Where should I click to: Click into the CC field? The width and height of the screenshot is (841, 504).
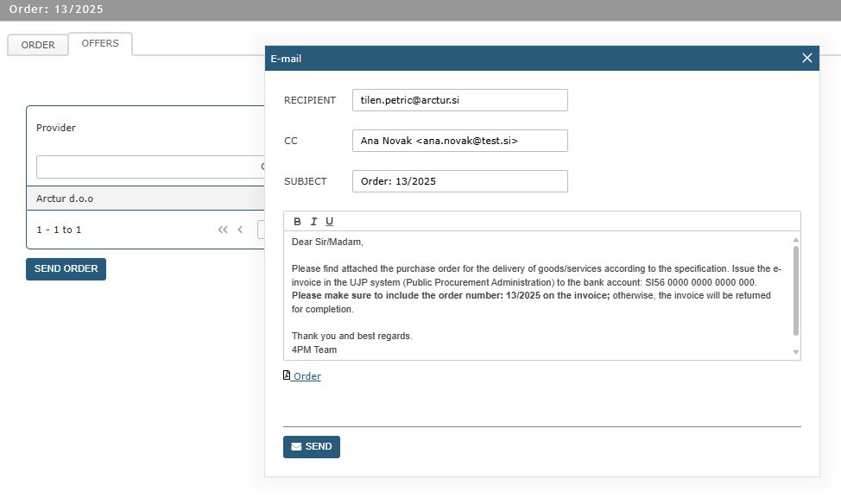click(x=459, y=141)
